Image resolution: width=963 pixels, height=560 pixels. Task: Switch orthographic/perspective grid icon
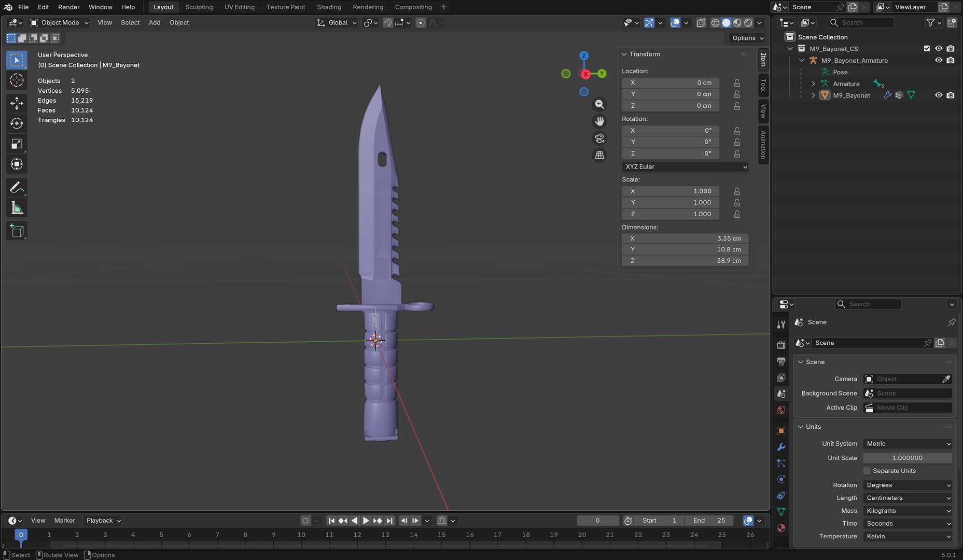tap(599, 155)
